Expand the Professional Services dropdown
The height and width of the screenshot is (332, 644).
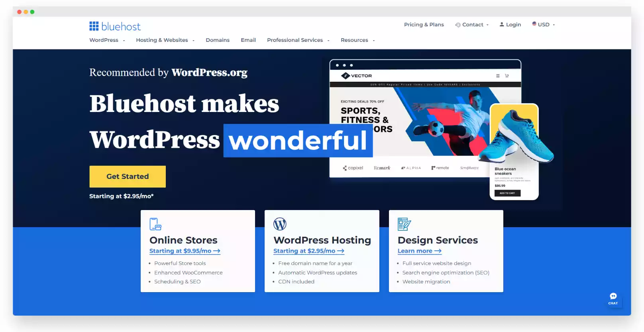click(328, 41)
